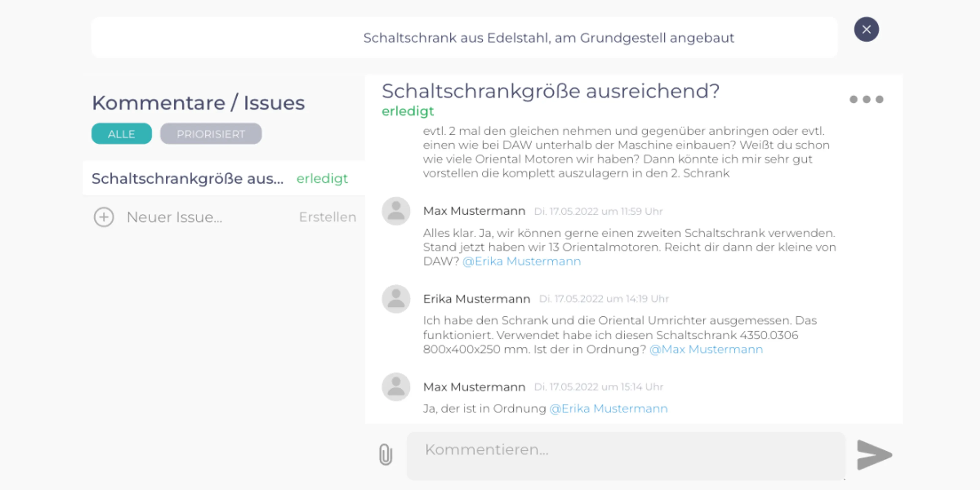Click Max Mustermann's avatar at 15:14 comment
This screenshot has width=980, height=490.
click(x=396, y=387)
